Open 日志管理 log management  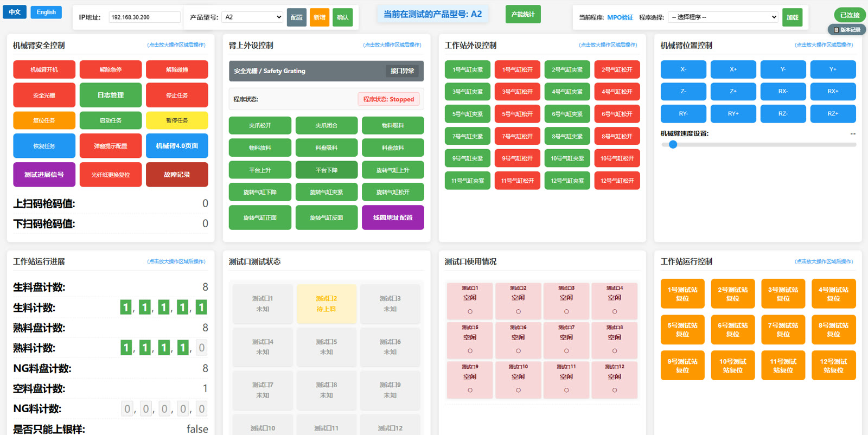point(111,95)
